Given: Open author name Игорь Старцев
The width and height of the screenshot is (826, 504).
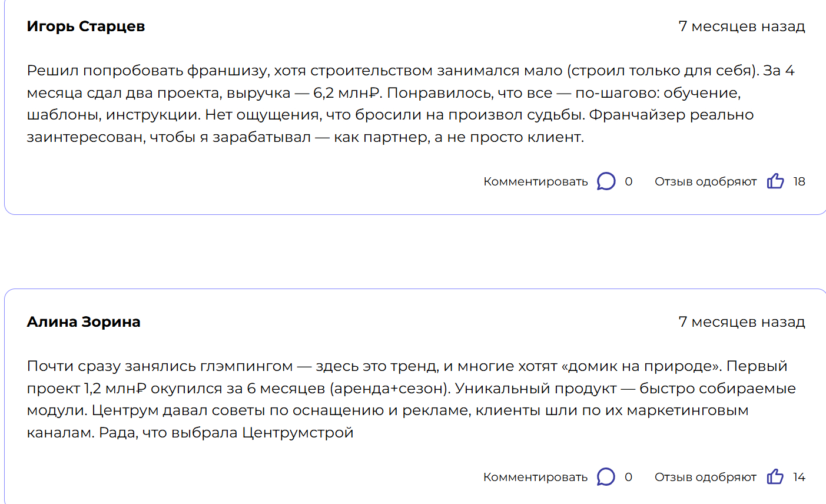Looking at the screenshot, I should pos(86,26).
